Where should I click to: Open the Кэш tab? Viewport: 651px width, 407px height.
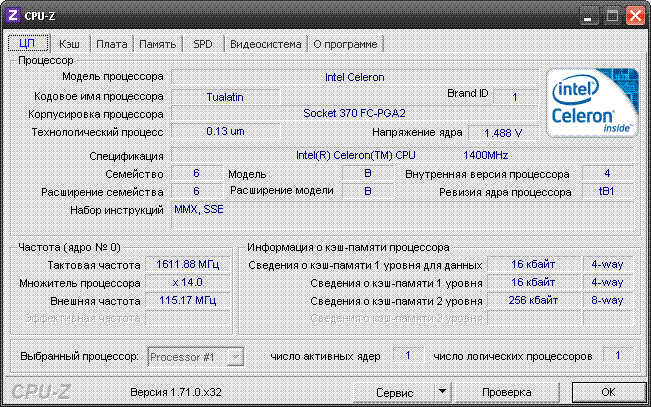69,44
